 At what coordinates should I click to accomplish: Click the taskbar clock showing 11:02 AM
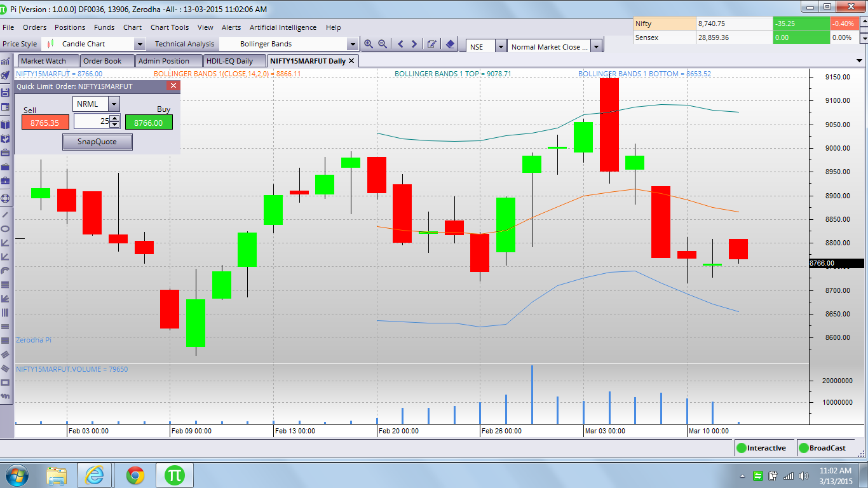[835, 476]
